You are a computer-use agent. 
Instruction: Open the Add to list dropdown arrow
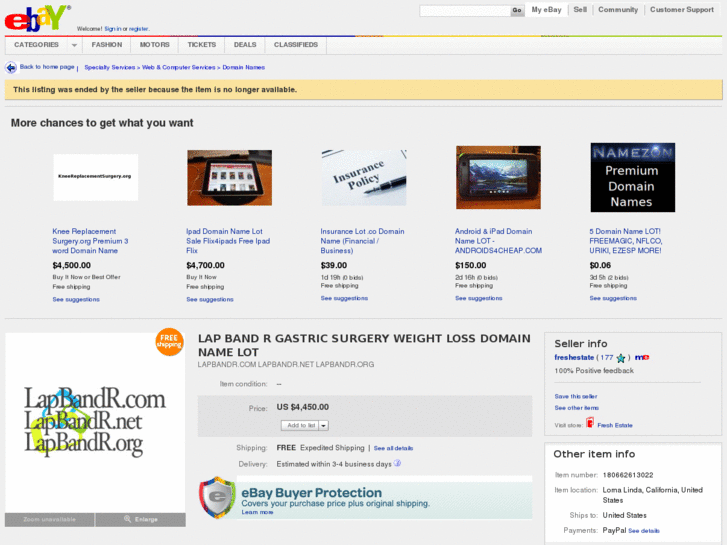324,425
